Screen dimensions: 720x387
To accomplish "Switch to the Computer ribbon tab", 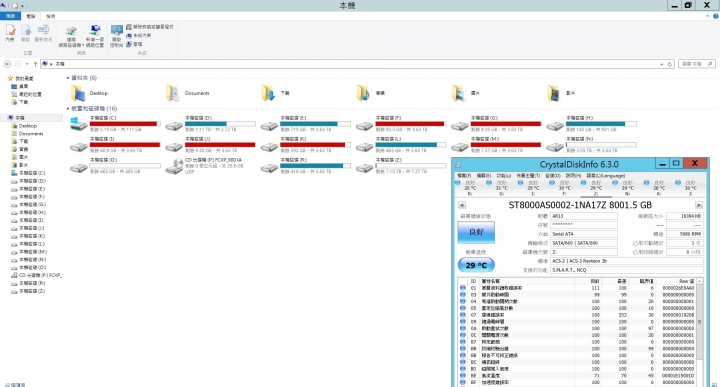I will click(x=30, y=16).
